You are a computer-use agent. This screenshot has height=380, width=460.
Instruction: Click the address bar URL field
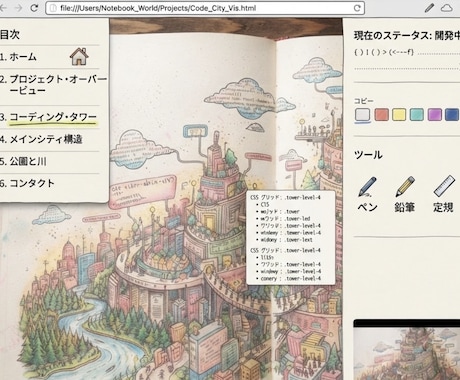coord(205,8)
